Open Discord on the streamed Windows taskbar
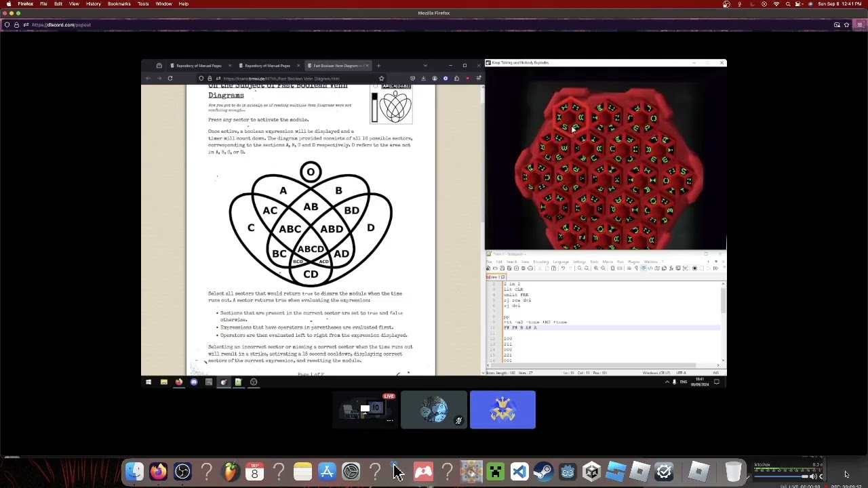Viewport: 868px width, 488px height. [x=193, y=382]
